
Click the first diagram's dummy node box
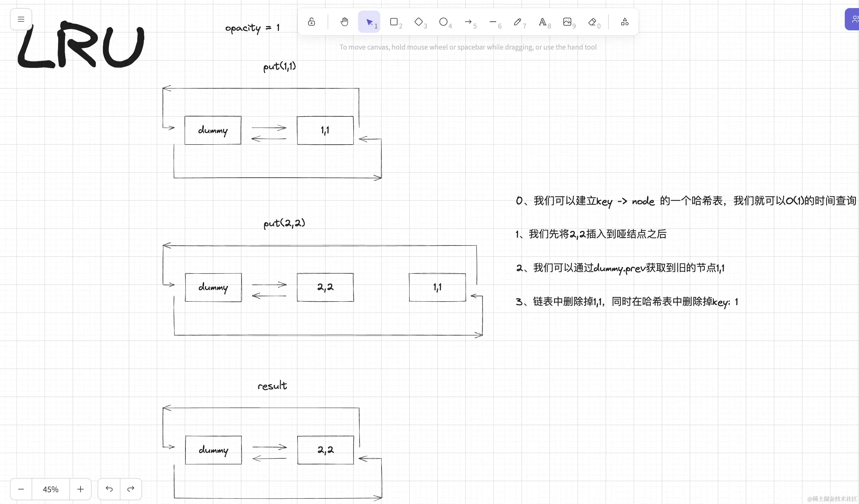coord(213,130)
